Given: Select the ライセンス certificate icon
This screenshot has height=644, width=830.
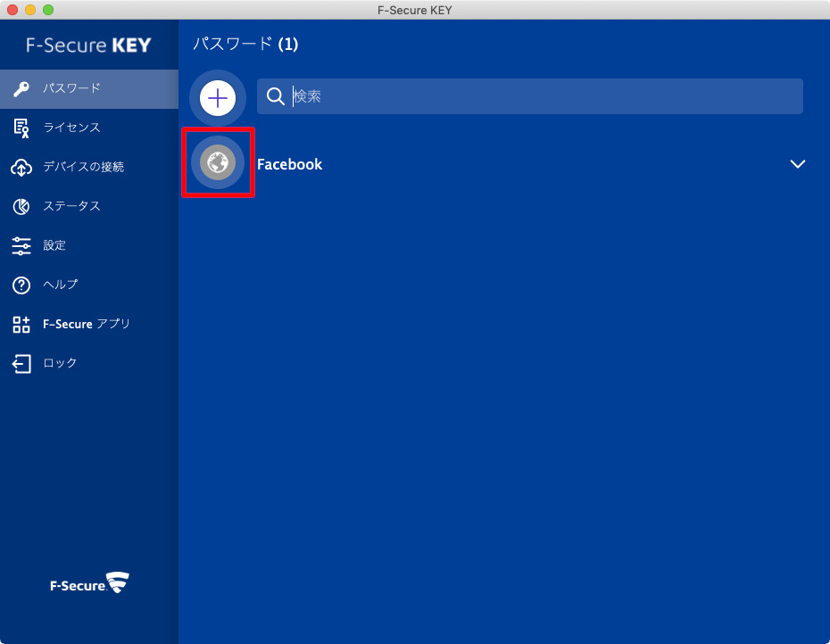Looking at the screenshot, I should click(21, 128).
